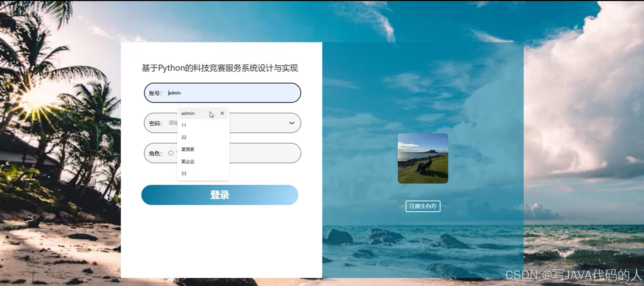Choose "某商家" in the autocomplete dropdown
This screenshot has height=286, width=644.
pyautogui.click(x=188, y=149)
